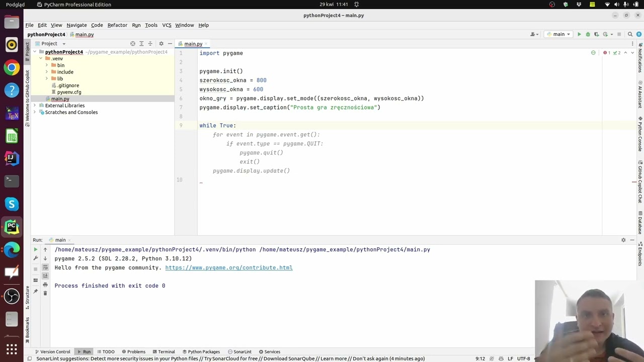Toggle scroll to end in Run console
Screen dimensions: 644x362
tap(45, 276)
